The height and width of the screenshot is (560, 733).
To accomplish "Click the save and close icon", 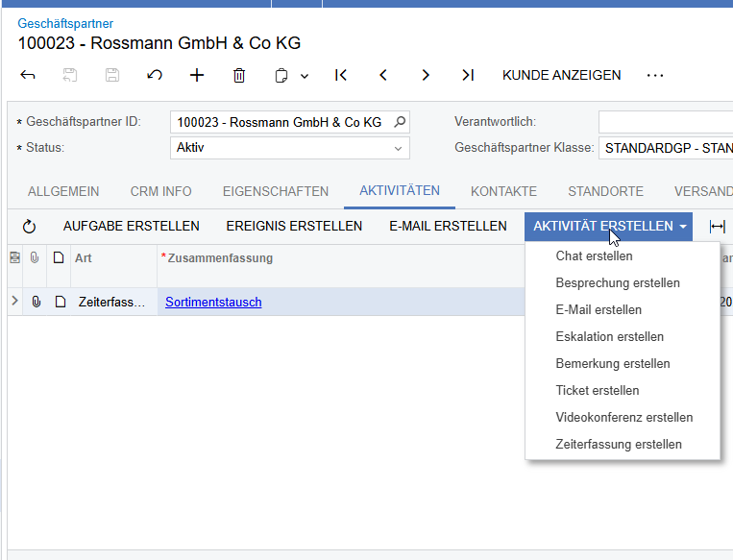I will coord(70,75).
